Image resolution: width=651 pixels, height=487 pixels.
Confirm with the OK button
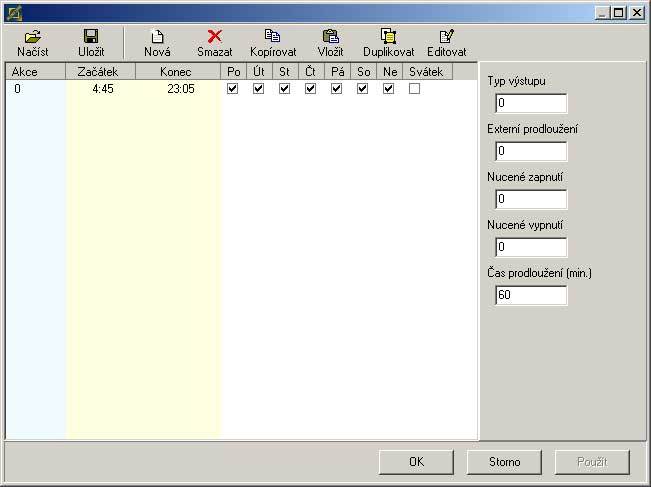[x=416, y=462]
